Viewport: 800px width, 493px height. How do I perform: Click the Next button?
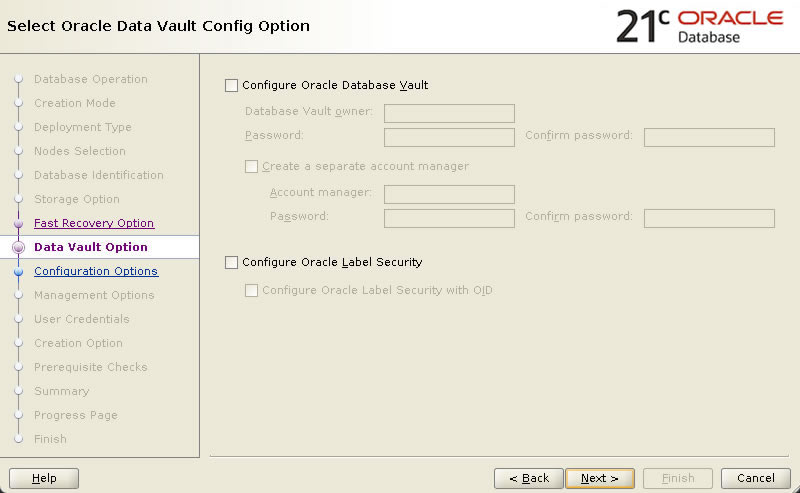pyautogui.click(x=600, y=478)
